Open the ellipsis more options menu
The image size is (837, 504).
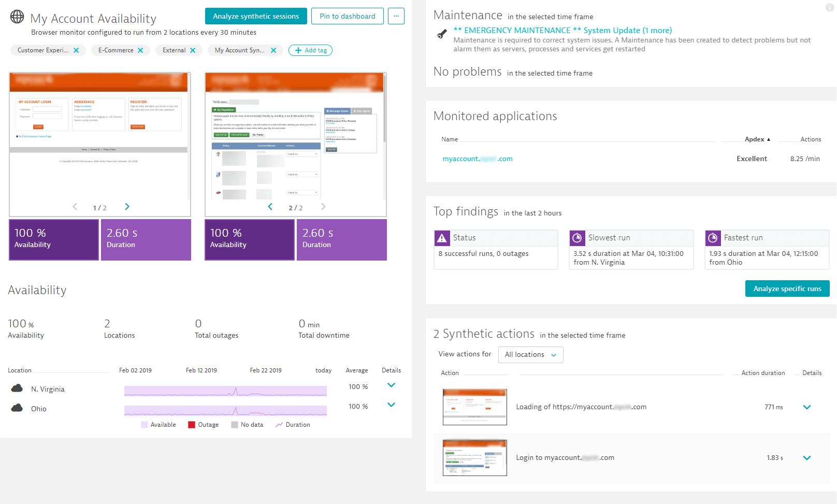[x=396, y=16]
